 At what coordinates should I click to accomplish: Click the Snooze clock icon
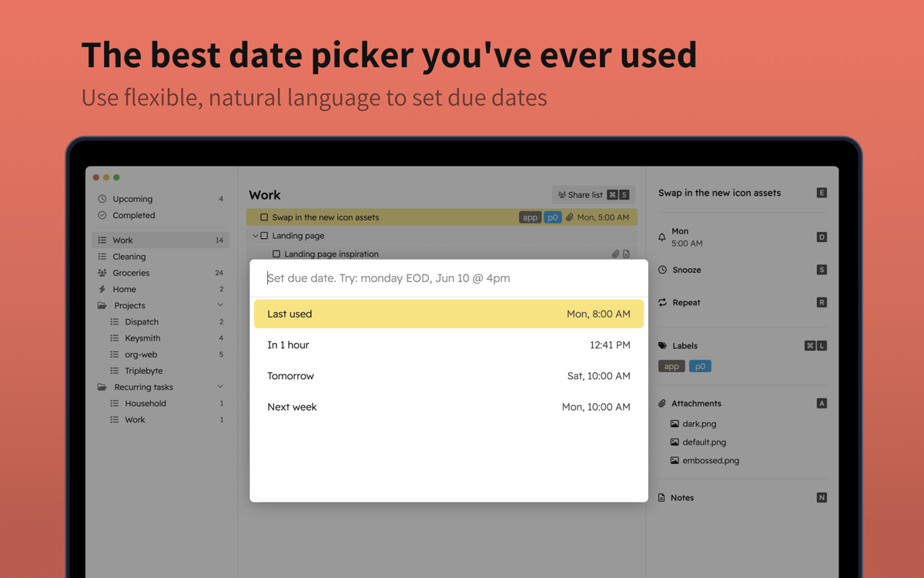pos(662,270)
